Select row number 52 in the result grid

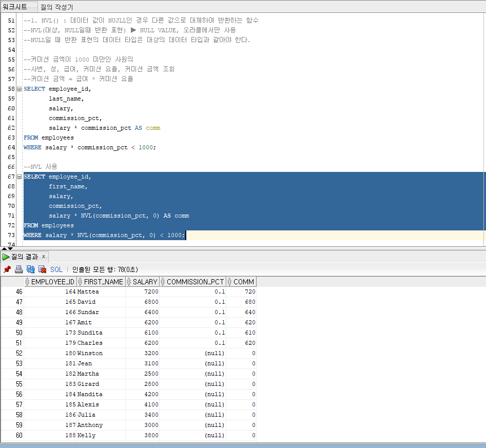12,353
